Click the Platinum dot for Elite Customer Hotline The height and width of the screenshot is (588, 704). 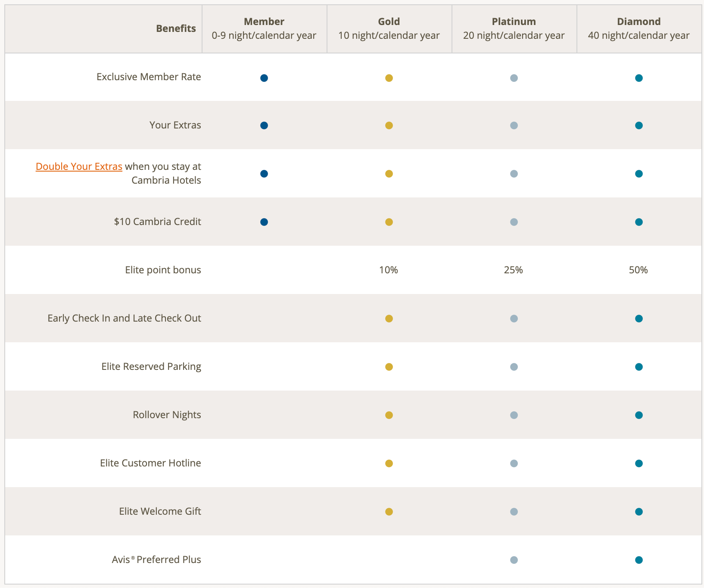coord(514,463)
